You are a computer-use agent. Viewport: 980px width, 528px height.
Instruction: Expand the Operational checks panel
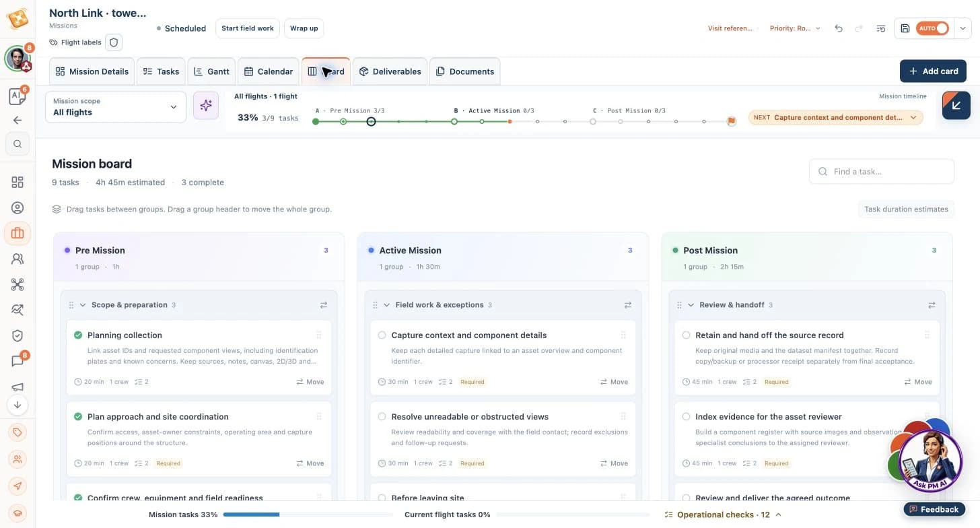click(x=723, y=515)
